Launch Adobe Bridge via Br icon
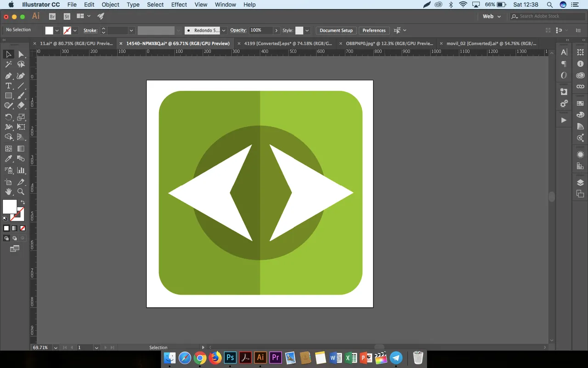Screen dimensions: 588x368 tap(52, 16)
